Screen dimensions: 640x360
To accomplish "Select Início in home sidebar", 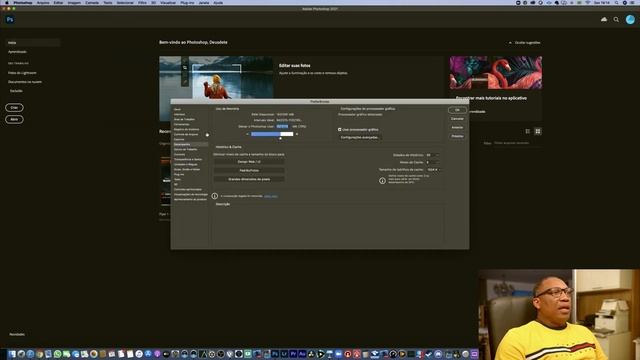I will click(33, 43).
